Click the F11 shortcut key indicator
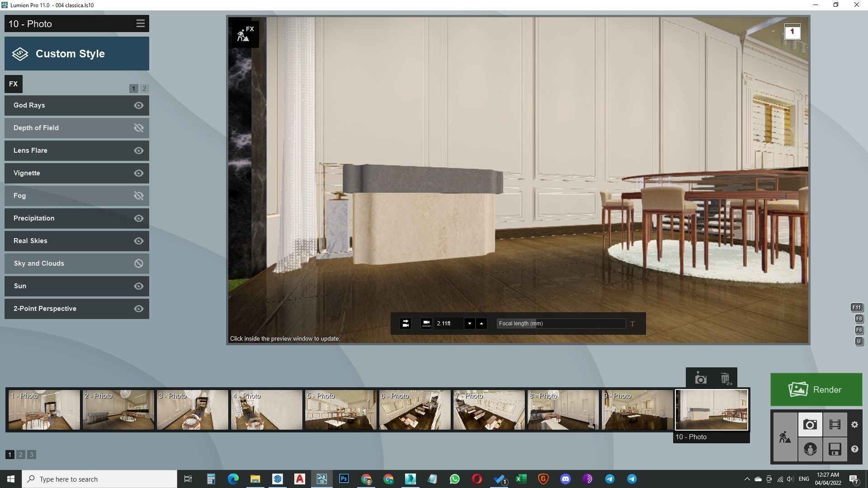 pos(857,307)
